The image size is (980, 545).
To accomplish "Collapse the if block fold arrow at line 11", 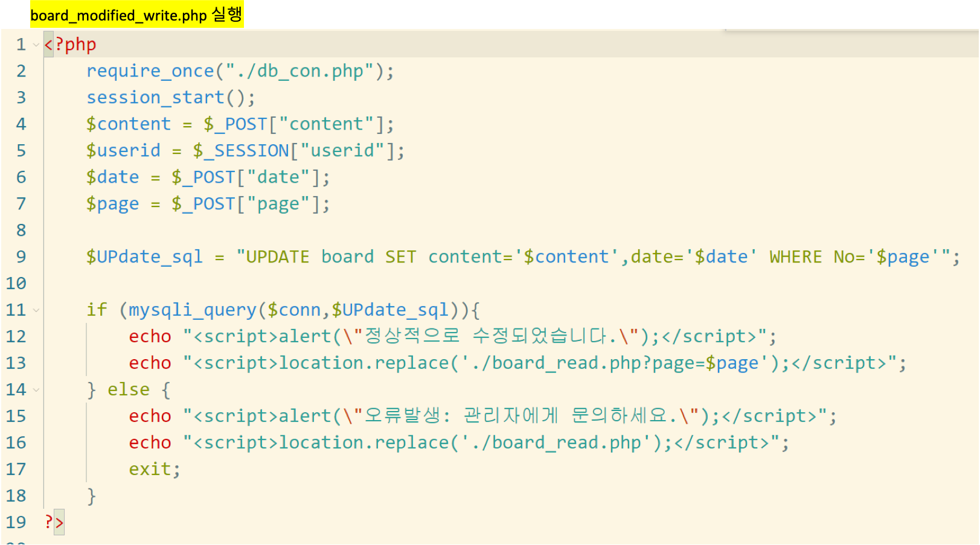I will [36, 311].
